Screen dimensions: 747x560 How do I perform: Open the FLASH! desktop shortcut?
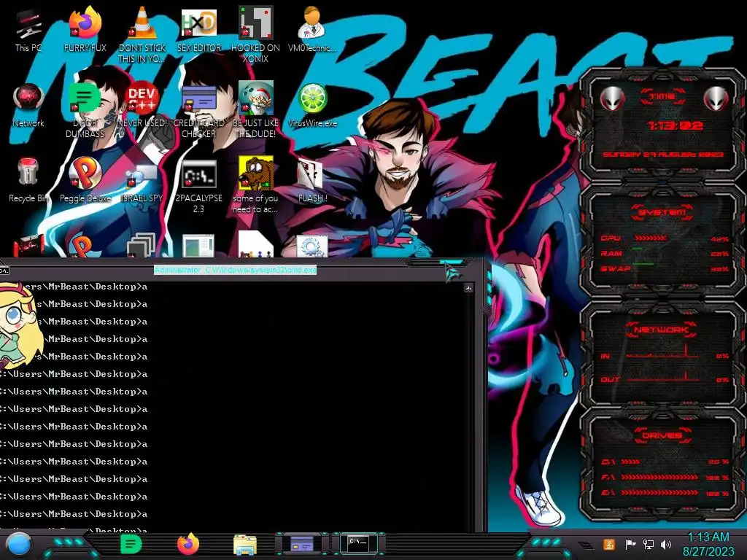coord(312,181)
